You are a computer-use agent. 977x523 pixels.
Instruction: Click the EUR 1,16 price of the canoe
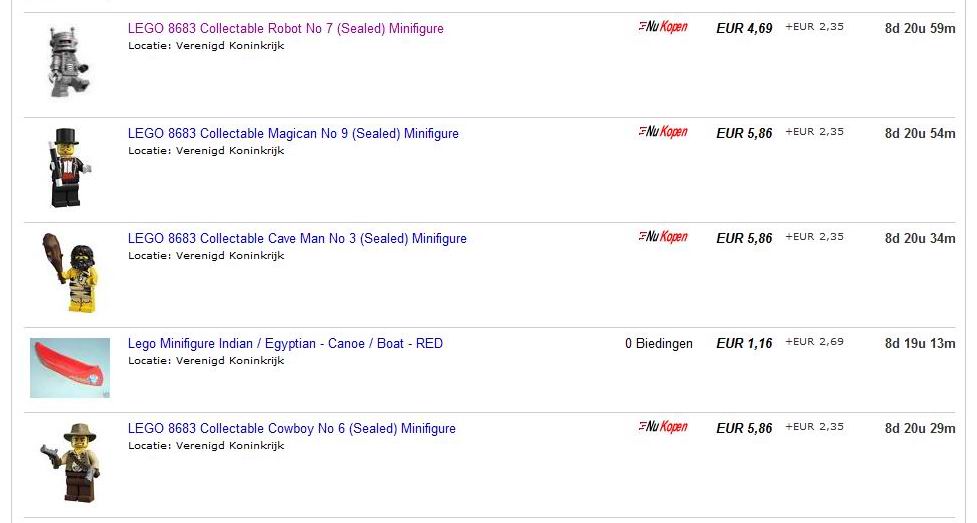pyautogui.click(x=744, y=343)
